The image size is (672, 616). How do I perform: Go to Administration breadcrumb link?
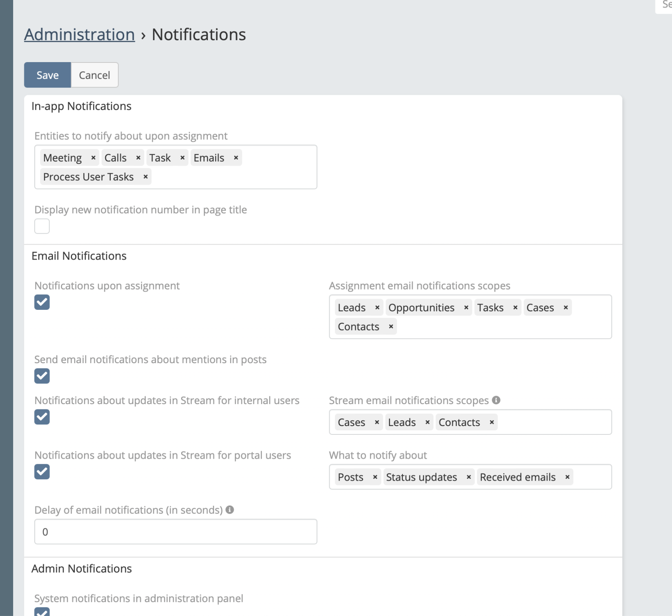(79, 35)
